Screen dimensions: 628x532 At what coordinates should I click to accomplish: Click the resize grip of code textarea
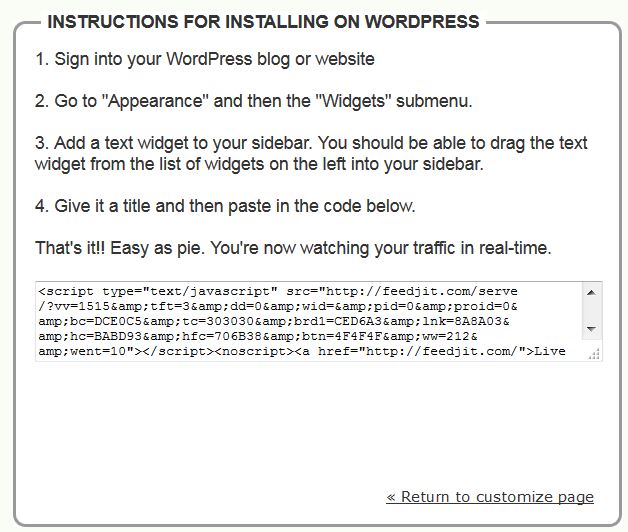[594, 354]
